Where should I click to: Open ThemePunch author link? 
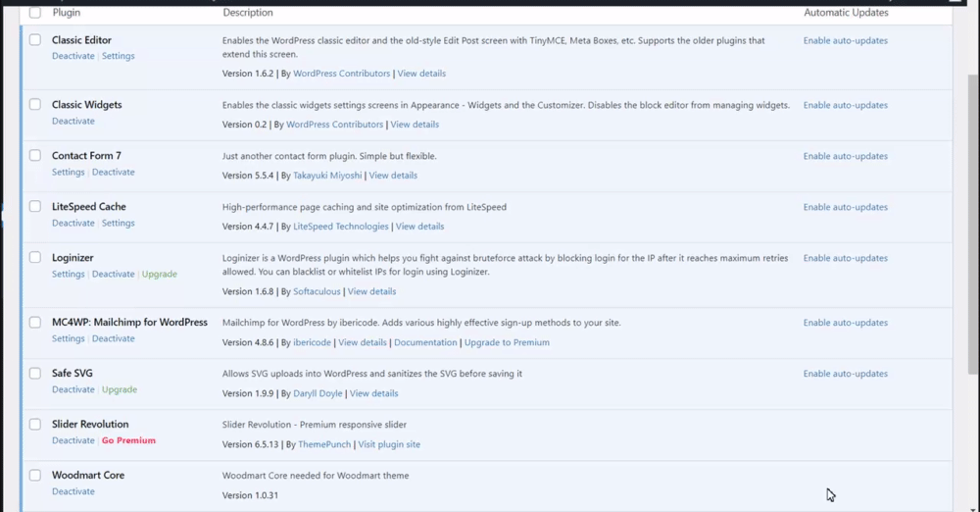(x=324, y=444)
